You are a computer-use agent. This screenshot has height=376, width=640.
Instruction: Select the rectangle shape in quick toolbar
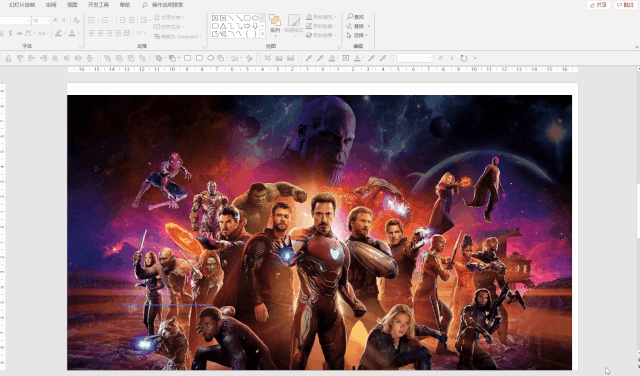187,58
